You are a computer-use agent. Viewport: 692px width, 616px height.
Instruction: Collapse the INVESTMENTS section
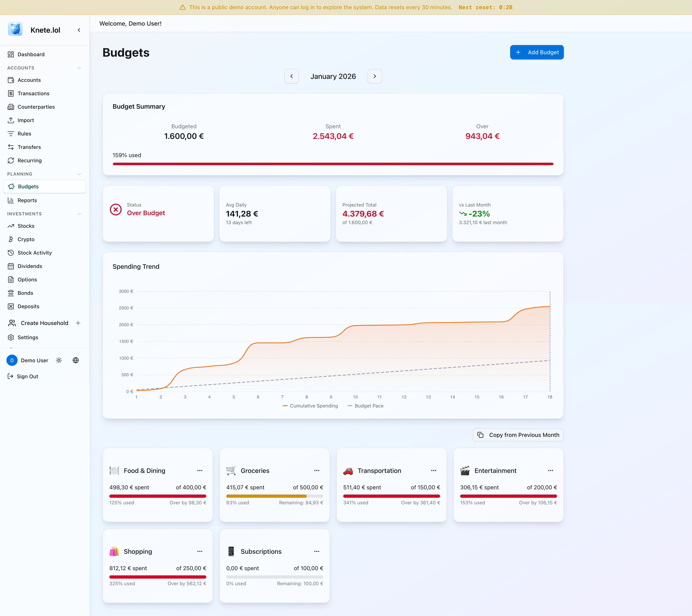(79, 214)
